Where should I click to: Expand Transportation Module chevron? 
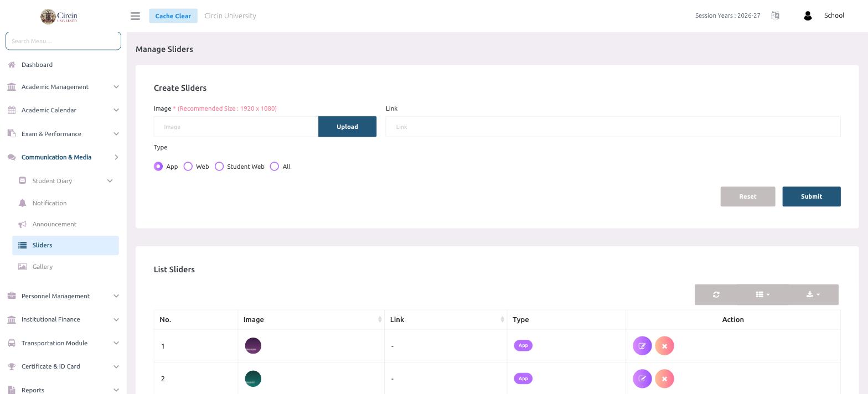pos(116,343)
